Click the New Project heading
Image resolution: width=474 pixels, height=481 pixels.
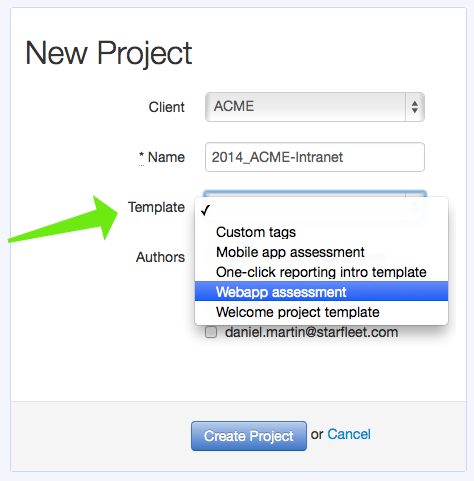(109, 53)
